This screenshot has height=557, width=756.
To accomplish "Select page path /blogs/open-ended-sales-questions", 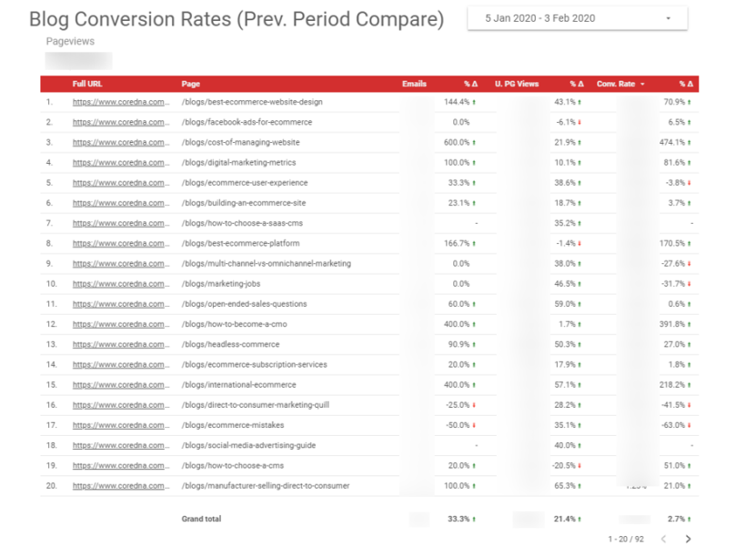I will 244,304.
